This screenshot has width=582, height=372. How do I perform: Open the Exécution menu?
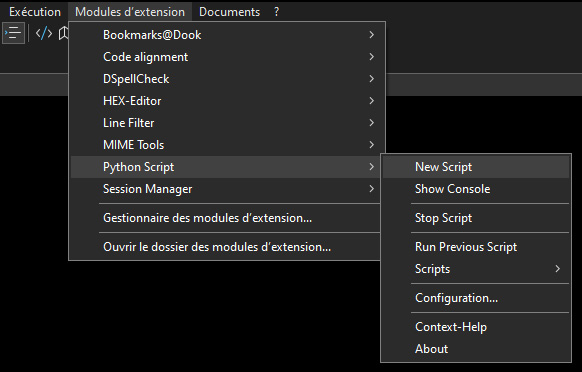(x=35, y=12)
